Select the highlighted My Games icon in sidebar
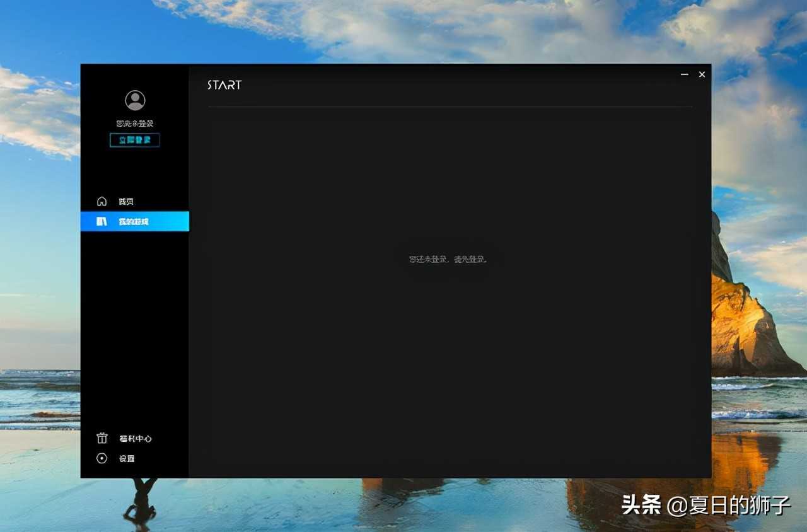The width and height of the screenshot is (807, 532). tap(102, 221)
